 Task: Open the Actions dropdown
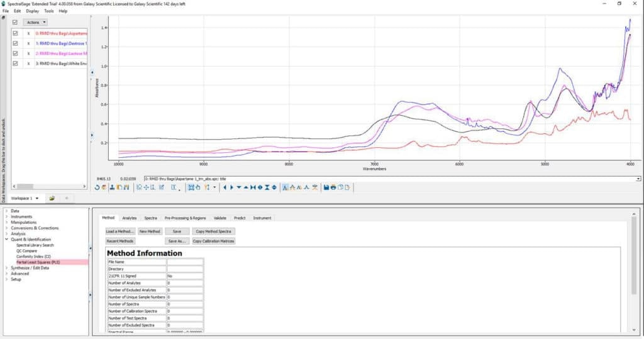(x=35, y=22)
